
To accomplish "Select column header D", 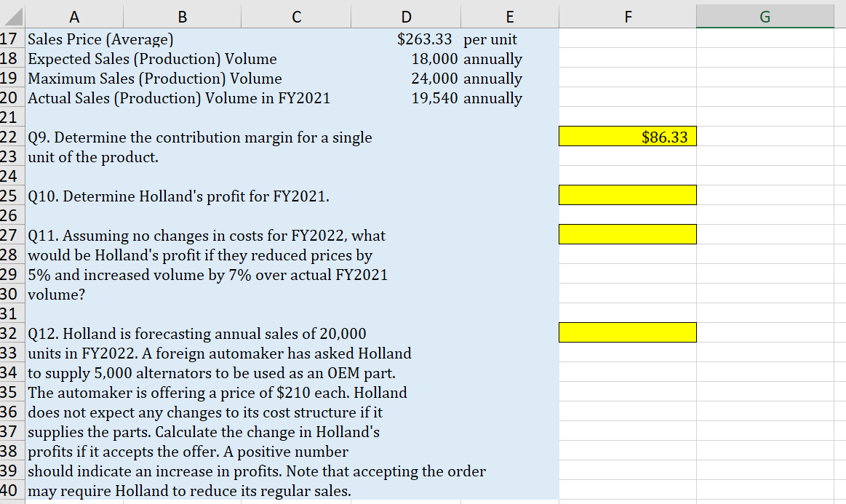I will [x=406, y=16].
